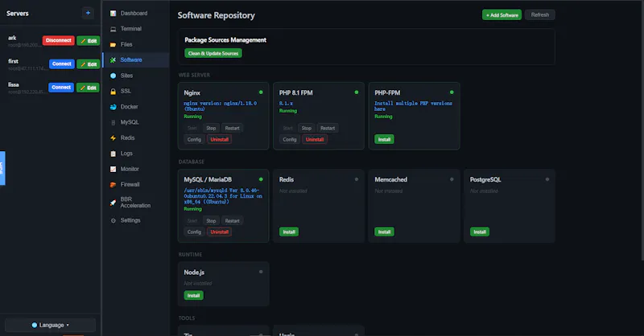Uninstall PHP 8.1 FPM
644x336 pixels.
tap(315, 140)
